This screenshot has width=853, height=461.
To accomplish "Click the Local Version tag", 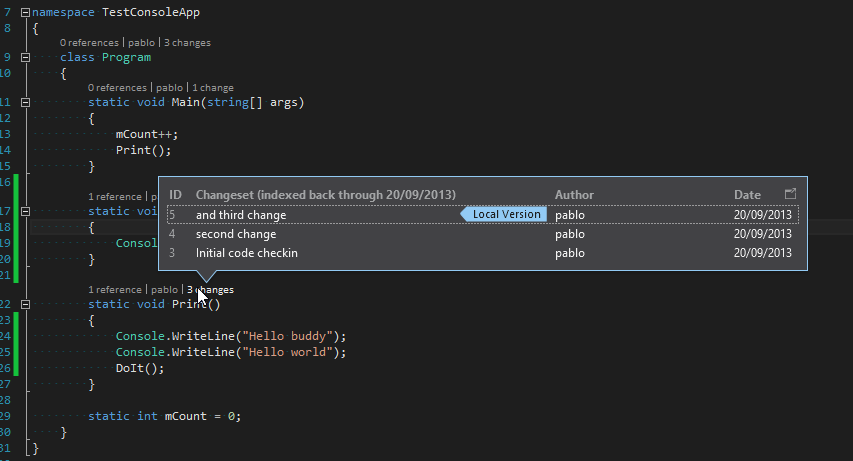I will coord(504,214).
